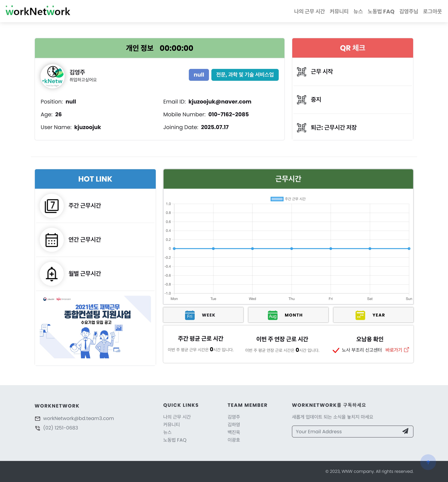Click the QR icon beside 중지

(301, 100)
